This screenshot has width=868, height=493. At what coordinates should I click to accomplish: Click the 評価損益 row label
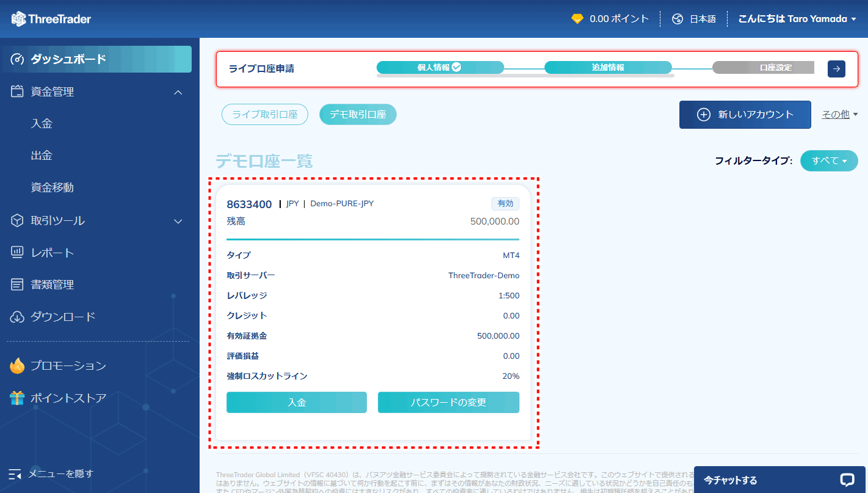[x=243, y=356]
